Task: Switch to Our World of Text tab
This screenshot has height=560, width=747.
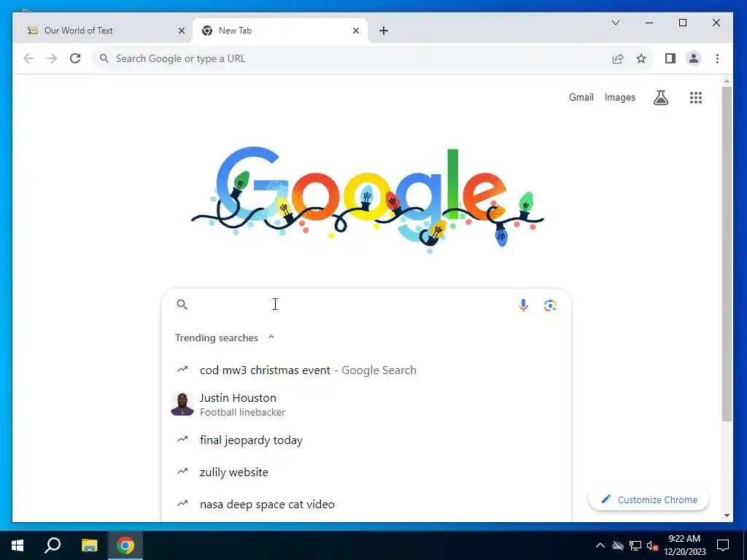Action: (104, 31)
